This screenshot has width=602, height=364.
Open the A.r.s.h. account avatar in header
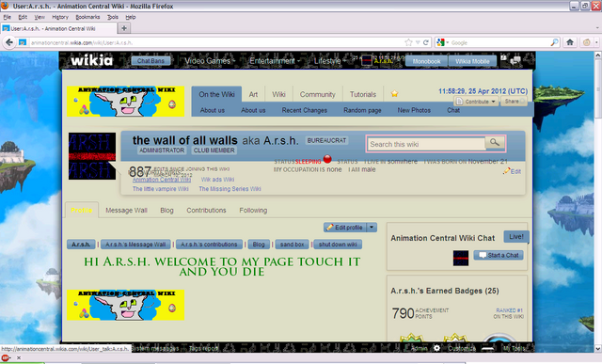(x=367, y=60)
